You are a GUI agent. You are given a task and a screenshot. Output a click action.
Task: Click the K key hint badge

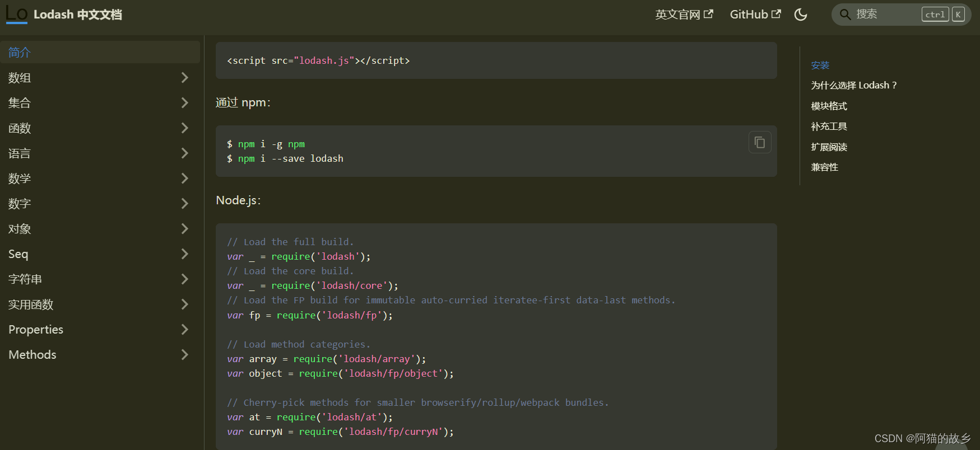pos(958,15)
